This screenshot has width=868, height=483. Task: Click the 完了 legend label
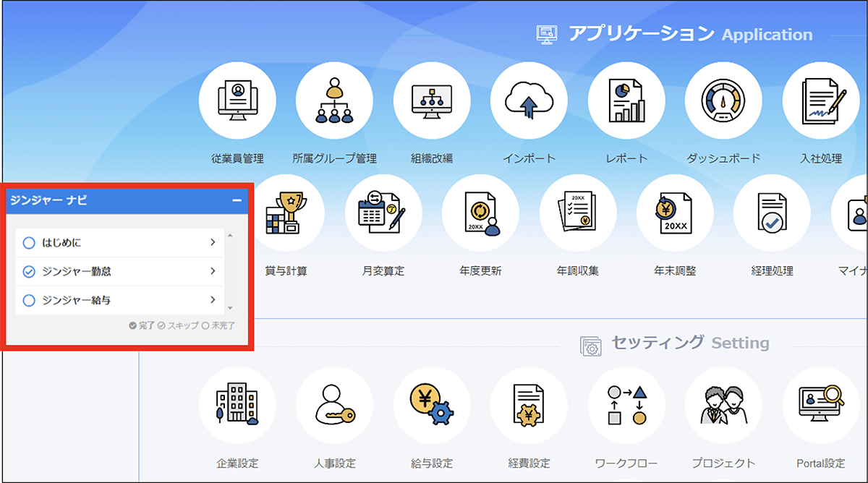point(147,326)
